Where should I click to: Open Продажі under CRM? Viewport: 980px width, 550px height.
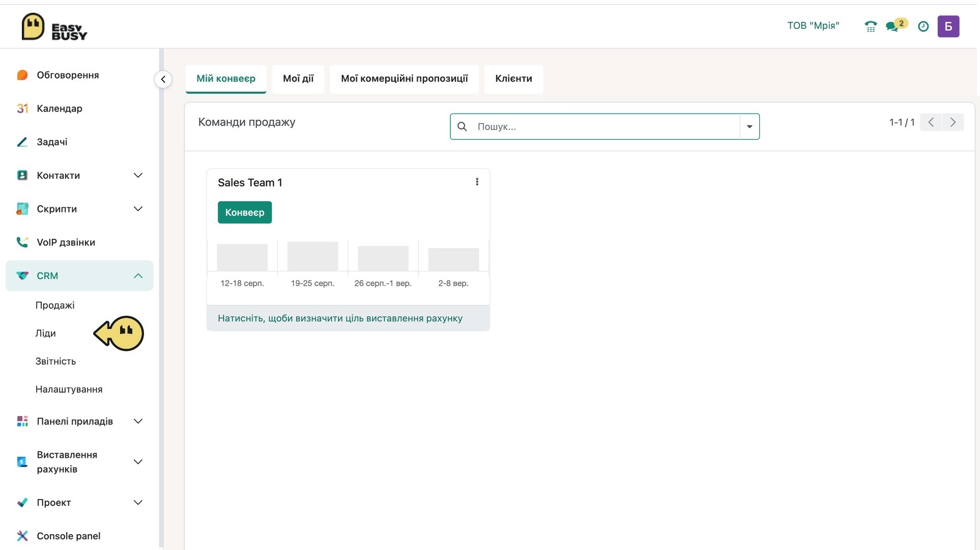tap(55, 305)
